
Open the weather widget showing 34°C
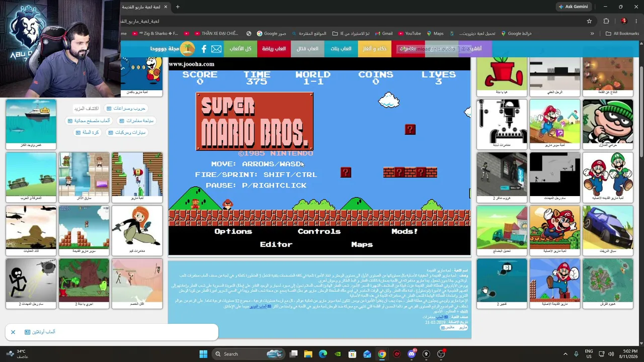pyautogui.click(x=18, y=354)
